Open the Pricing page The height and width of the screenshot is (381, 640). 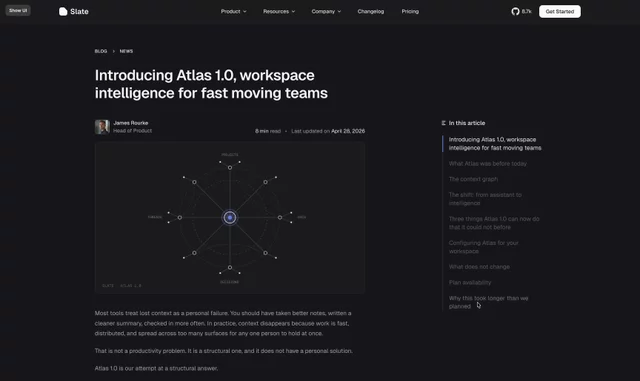coord(410,11)
